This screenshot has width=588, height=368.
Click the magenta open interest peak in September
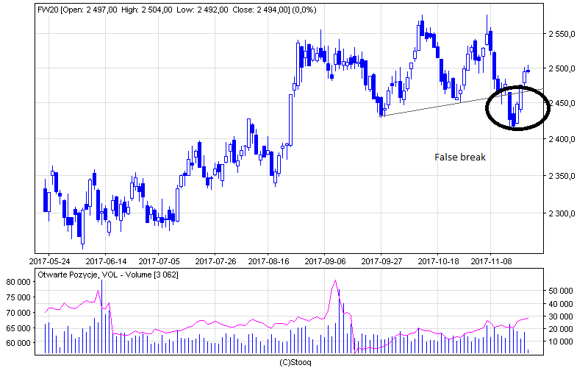[x=335, y=281]
